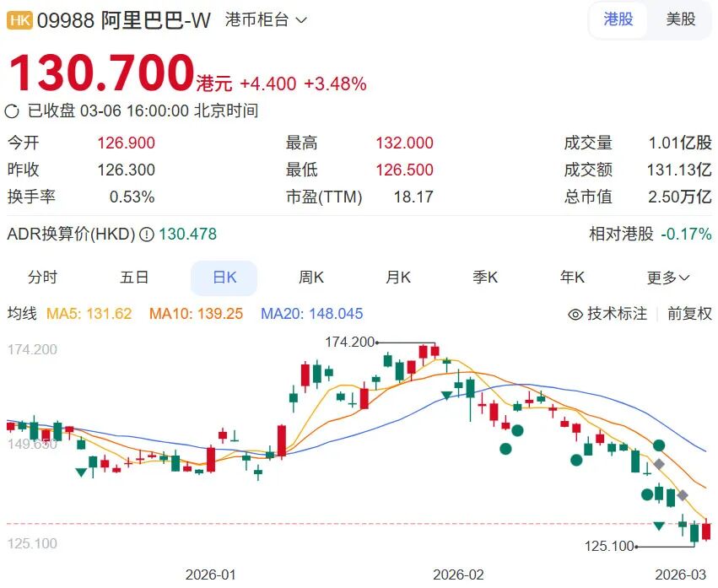Click the info icon beside ADR换算价(HKD)
Image resolution: width=718 pixels, height=588 pixels.
[x=146, y=235]
